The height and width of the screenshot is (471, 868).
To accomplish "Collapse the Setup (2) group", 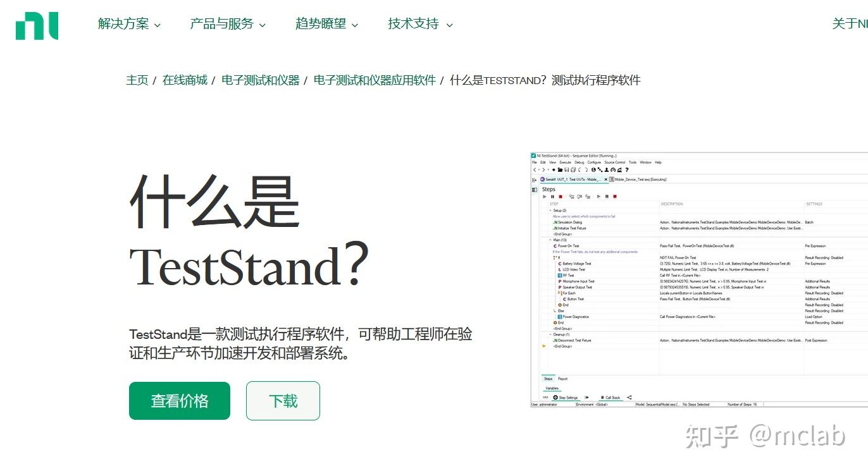I will (550, 209).
